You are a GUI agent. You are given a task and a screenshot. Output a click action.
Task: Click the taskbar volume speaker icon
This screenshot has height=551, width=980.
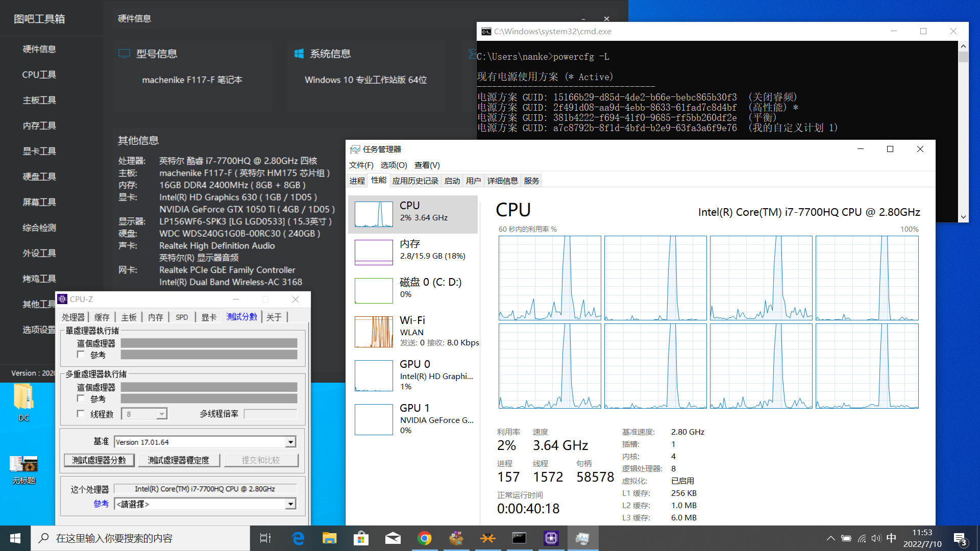[x=876, y=538]
